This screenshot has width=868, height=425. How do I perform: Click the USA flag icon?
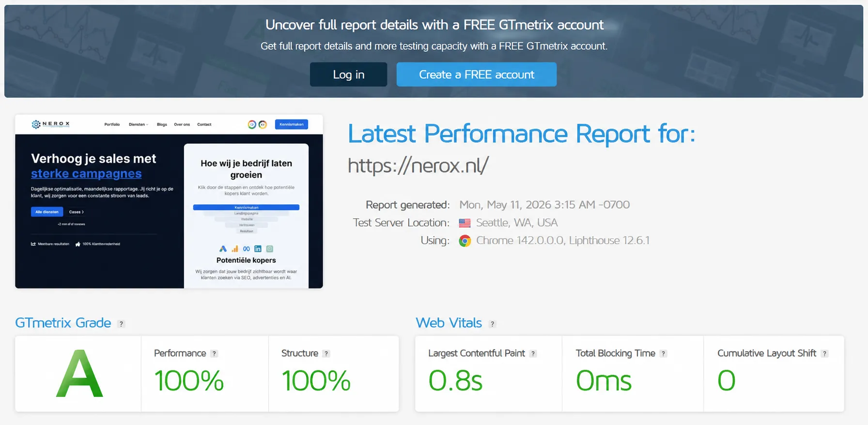(465, 223)
